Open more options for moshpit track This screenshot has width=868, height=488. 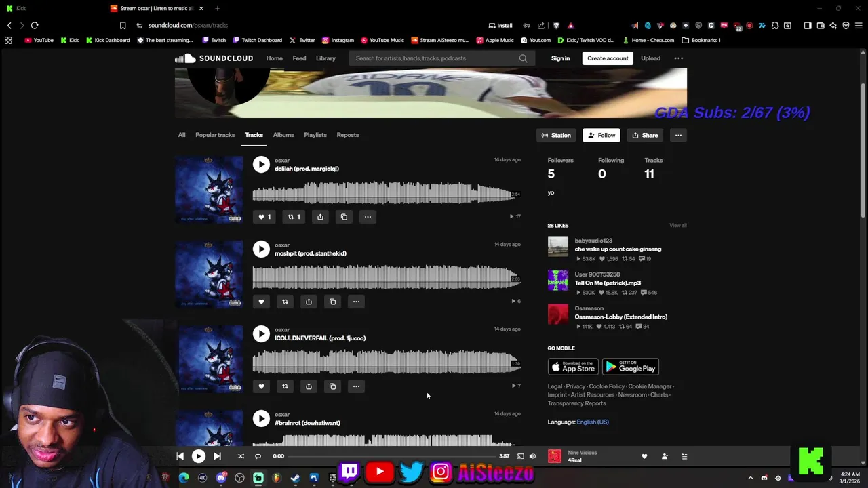(356, 302)
